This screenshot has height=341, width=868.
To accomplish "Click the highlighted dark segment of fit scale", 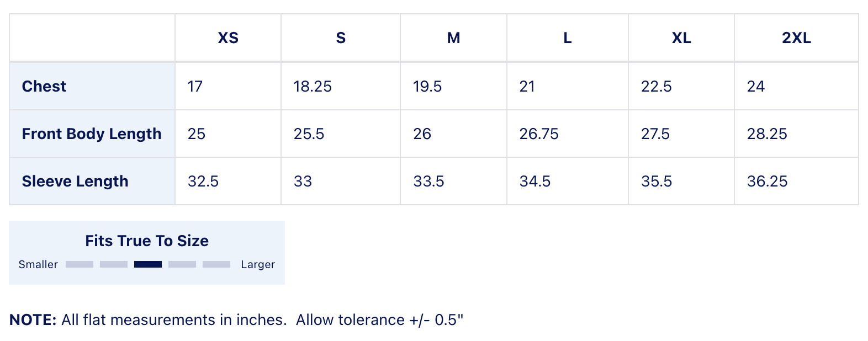I will click(x=148, y=264).
